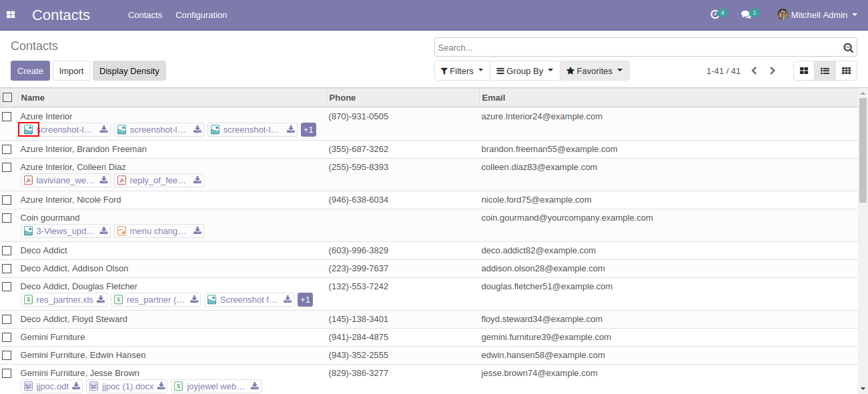This screenshot has height=394, width=868.
Task: Click the Create button
Action: click(x=30, y=71)
